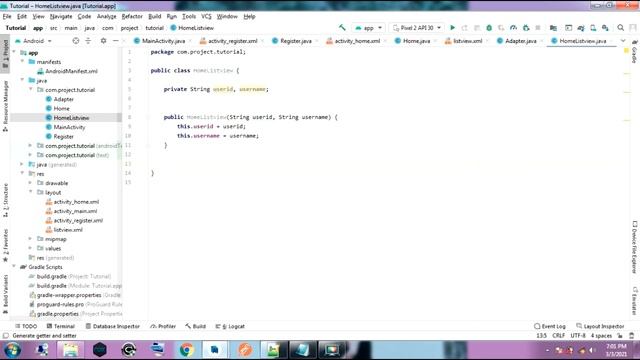This screenshot has width=640, height=360.
Task: Open the Android project view dropdown
Action: [x=33, y=41]
